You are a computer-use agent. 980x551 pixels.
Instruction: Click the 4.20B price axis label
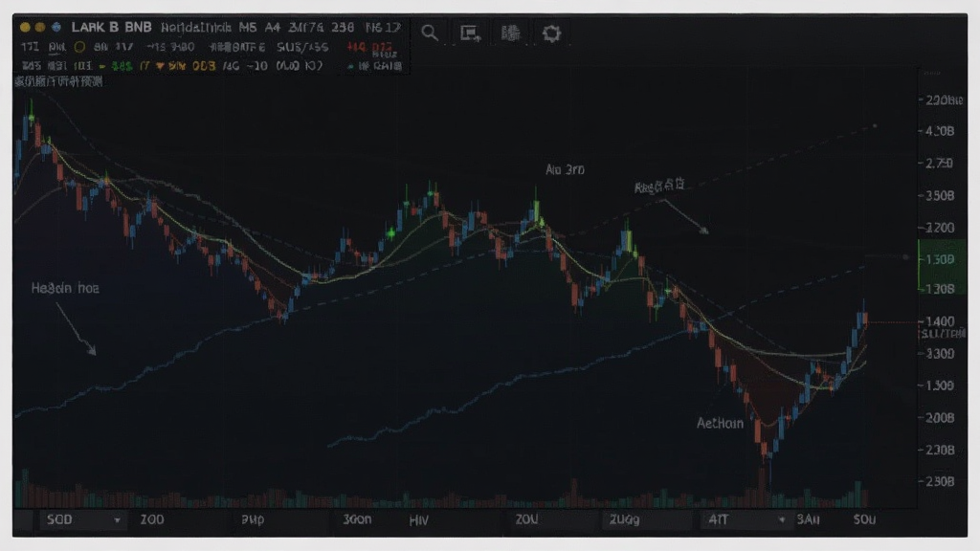940,130
